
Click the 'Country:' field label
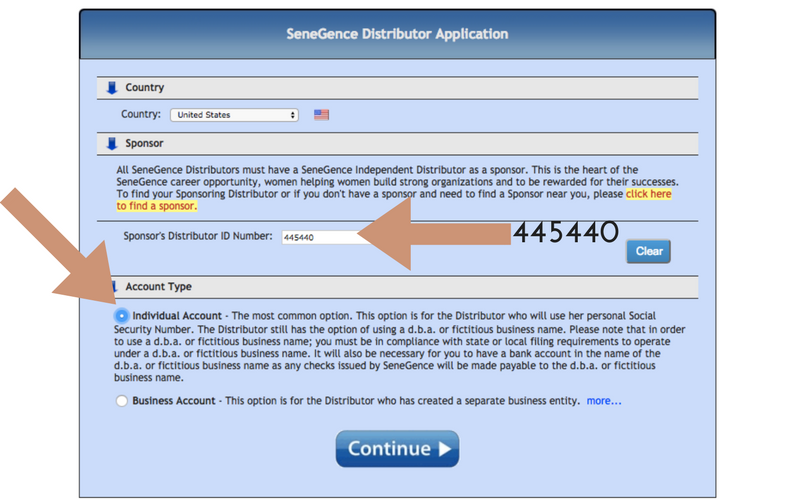[141, 114]
